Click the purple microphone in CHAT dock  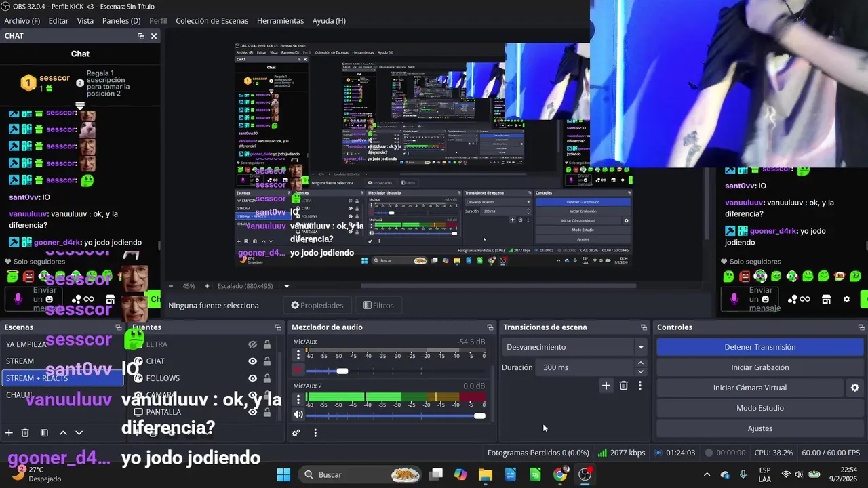click(x=18, y=299)
